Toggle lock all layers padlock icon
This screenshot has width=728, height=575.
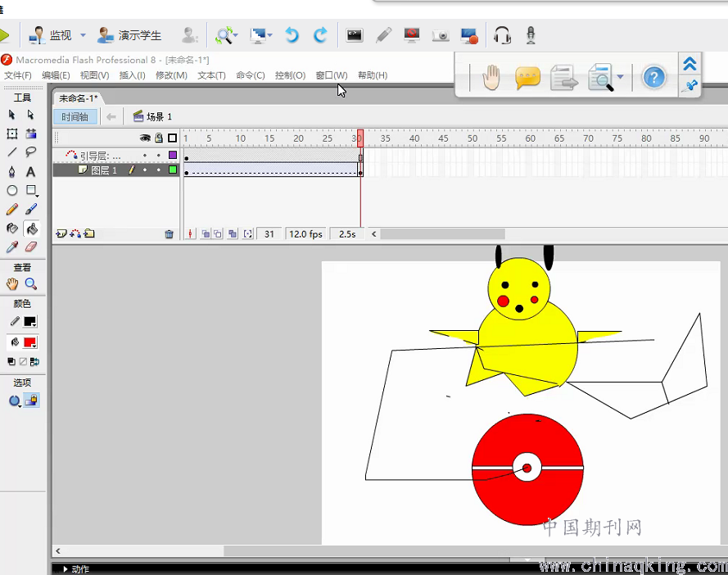[159, 138]
